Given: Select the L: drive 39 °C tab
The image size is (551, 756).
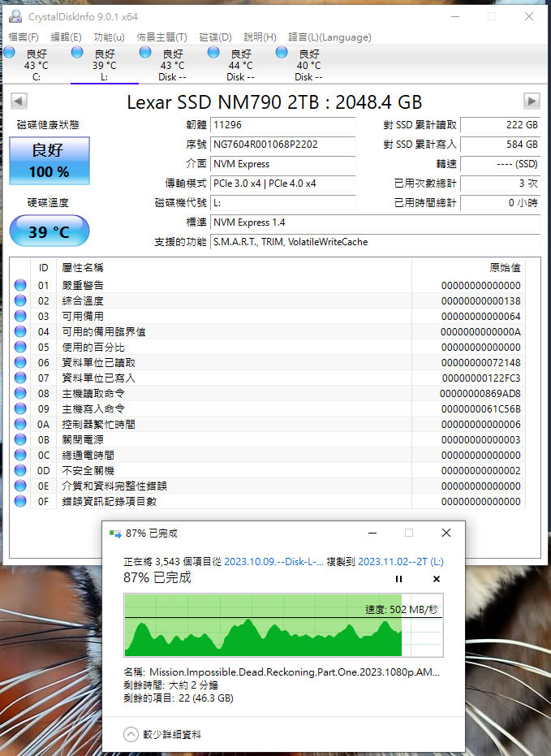Looking at the screenshot, I should [105, 65].
